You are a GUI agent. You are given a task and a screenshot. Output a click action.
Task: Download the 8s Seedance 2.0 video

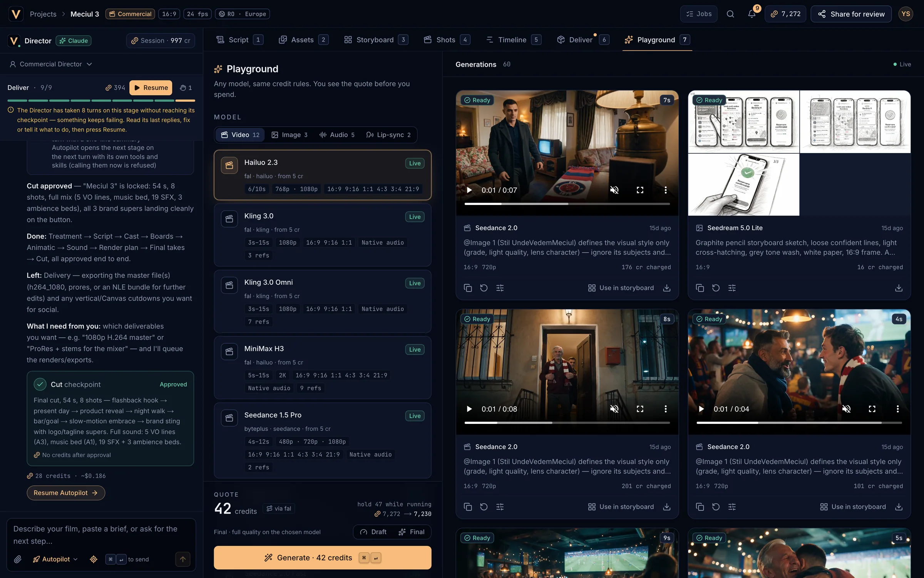tap(667, 507)
